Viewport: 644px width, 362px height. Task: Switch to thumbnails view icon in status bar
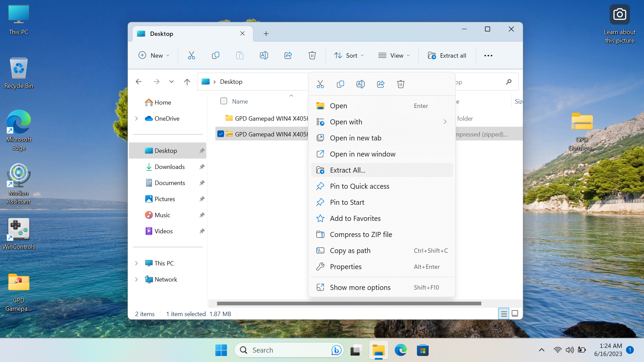[515, 314]
